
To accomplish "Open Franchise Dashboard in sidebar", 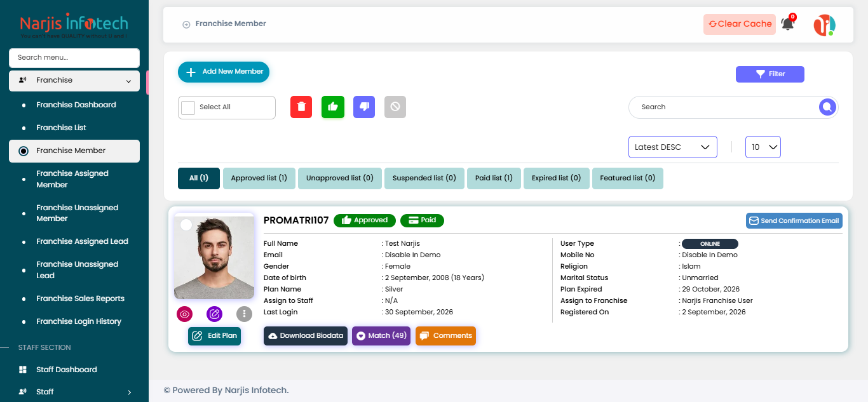I will (76, 105).
